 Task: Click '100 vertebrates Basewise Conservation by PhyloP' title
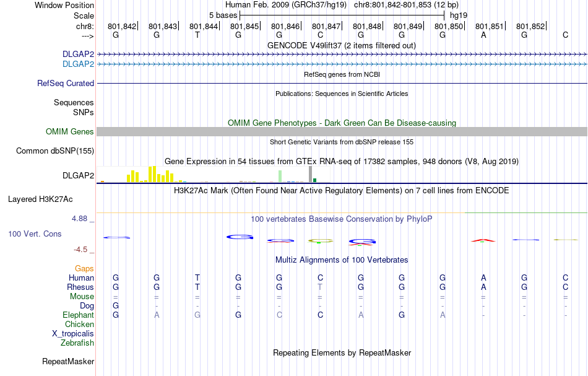342,219
